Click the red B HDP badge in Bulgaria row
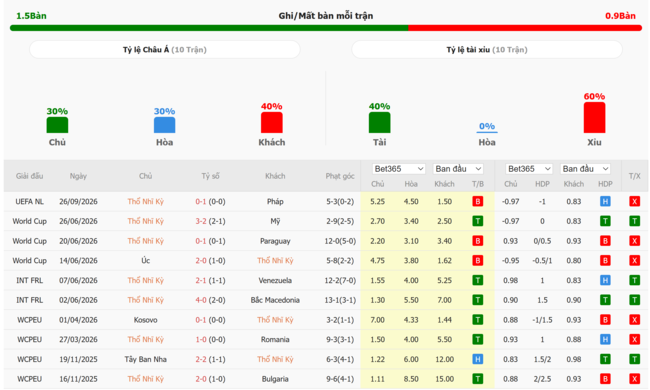This screenshot has width=650, height=390. pos(605,379)
